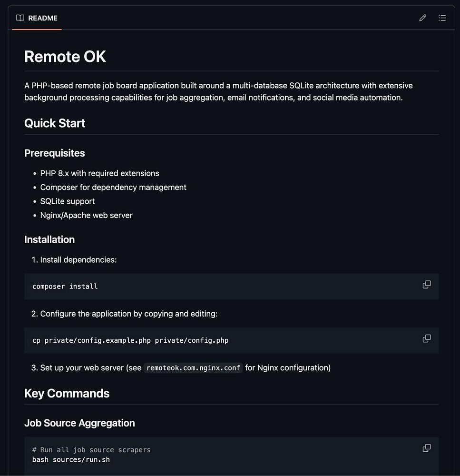Click the Installation heading
Image resolution: width=460 pixels, height=476 pixels.
[x=49, y=239]
